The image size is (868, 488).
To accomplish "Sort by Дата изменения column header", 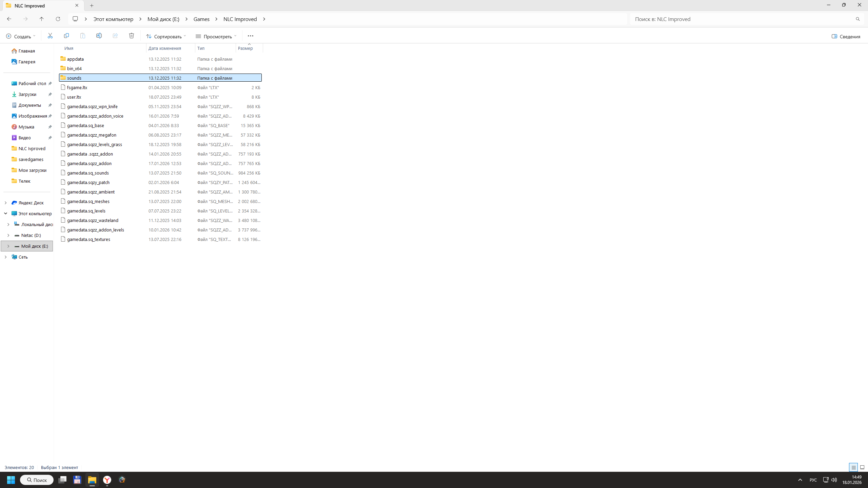I will tap(165, 48).
